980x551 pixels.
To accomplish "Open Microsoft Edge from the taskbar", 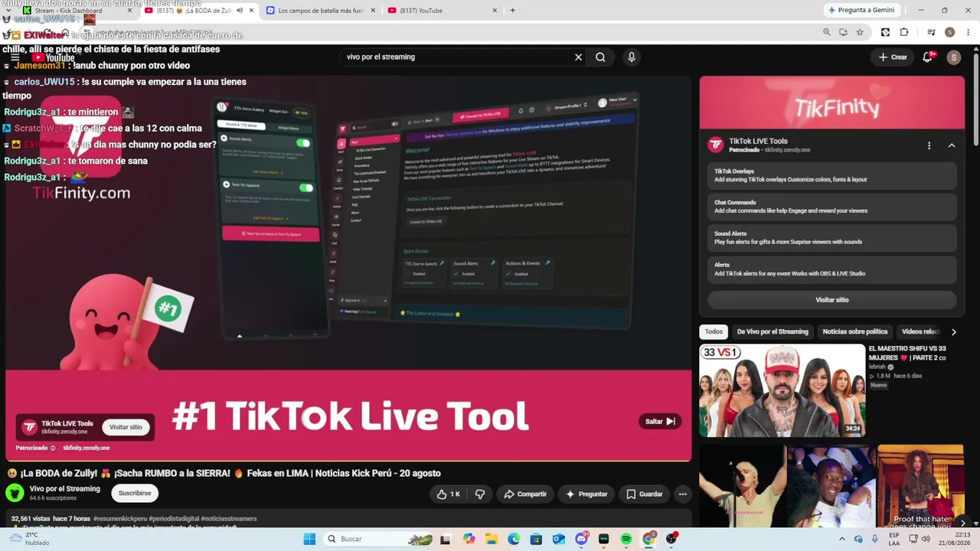I will tap(514, 539).
